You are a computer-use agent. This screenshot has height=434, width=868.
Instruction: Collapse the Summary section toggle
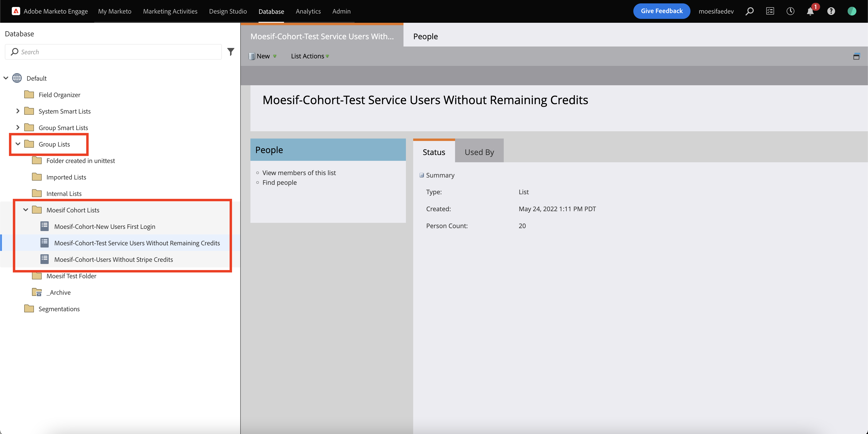(422, 175)
